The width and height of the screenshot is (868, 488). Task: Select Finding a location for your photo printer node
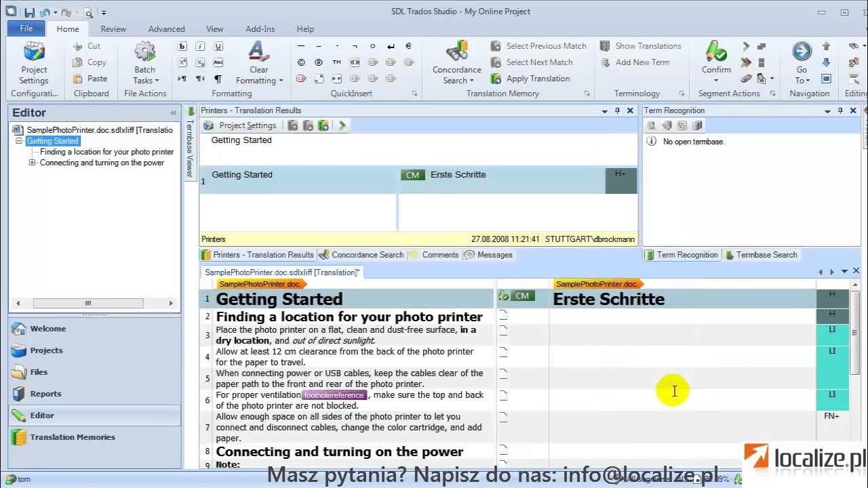(x=106, y=152)
